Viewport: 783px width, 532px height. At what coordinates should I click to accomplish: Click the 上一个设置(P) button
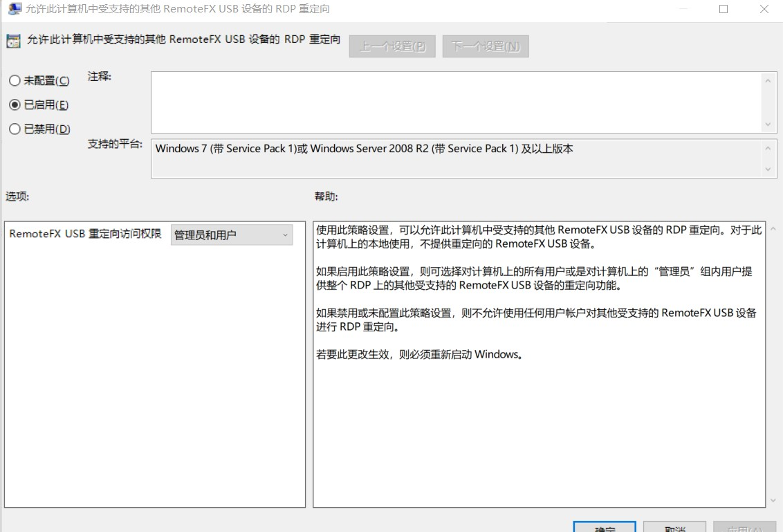(392, 46)
